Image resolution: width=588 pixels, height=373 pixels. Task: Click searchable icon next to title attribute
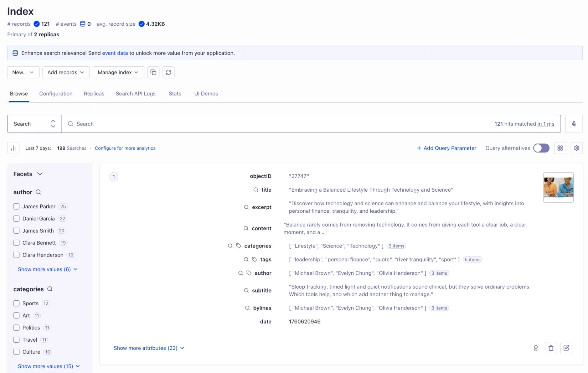point(256,190)
